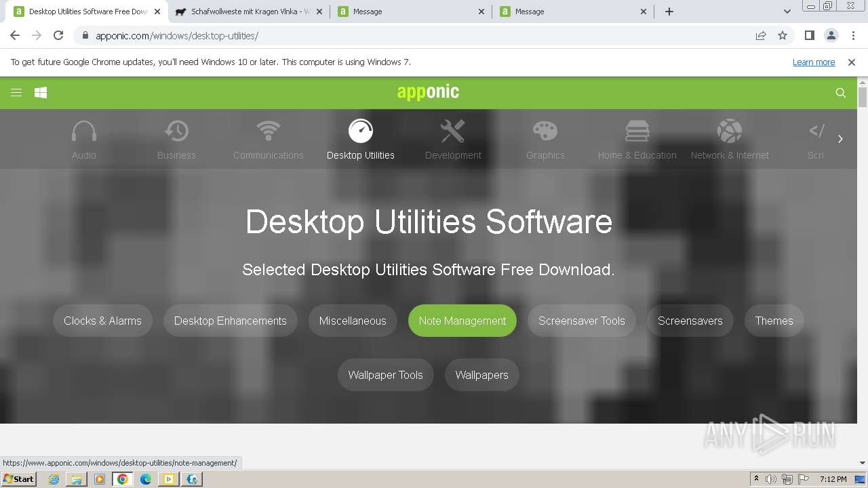Switch to the first Message tab
Viewport: 868px width, 488px height.
(411, 12)
